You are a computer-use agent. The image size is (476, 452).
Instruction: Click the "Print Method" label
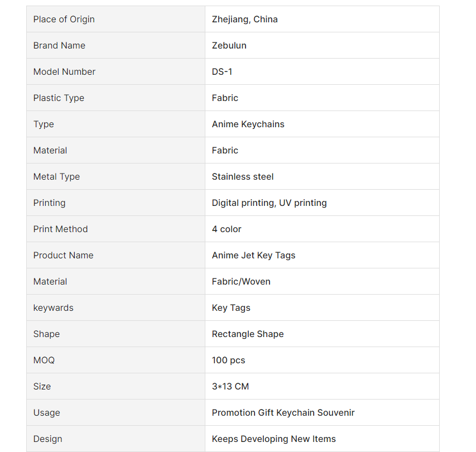click(x=60, y=229)
